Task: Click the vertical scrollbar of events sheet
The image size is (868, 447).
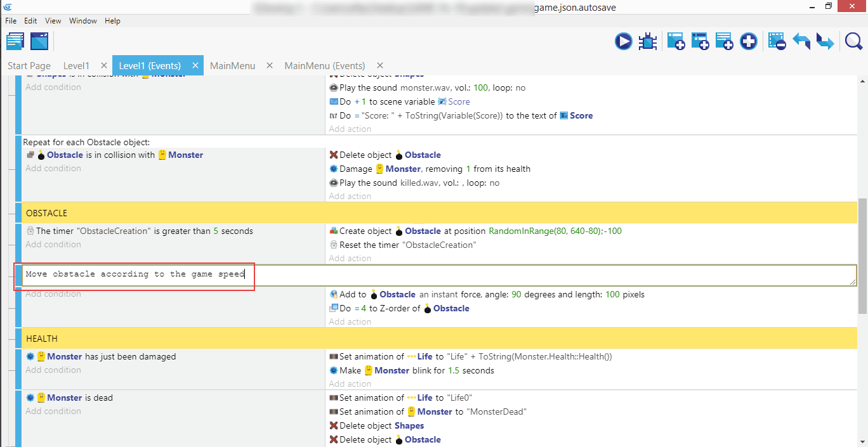Action: tap(862, 255)
